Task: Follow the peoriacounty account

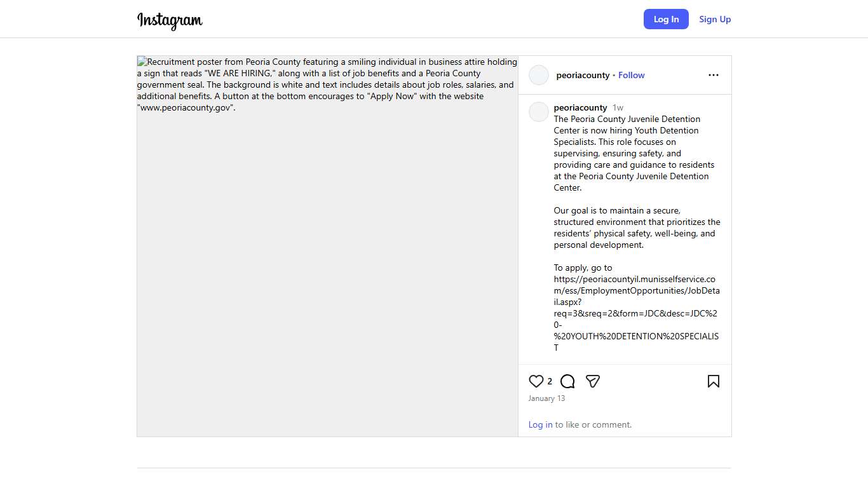Action: [631, 75]
